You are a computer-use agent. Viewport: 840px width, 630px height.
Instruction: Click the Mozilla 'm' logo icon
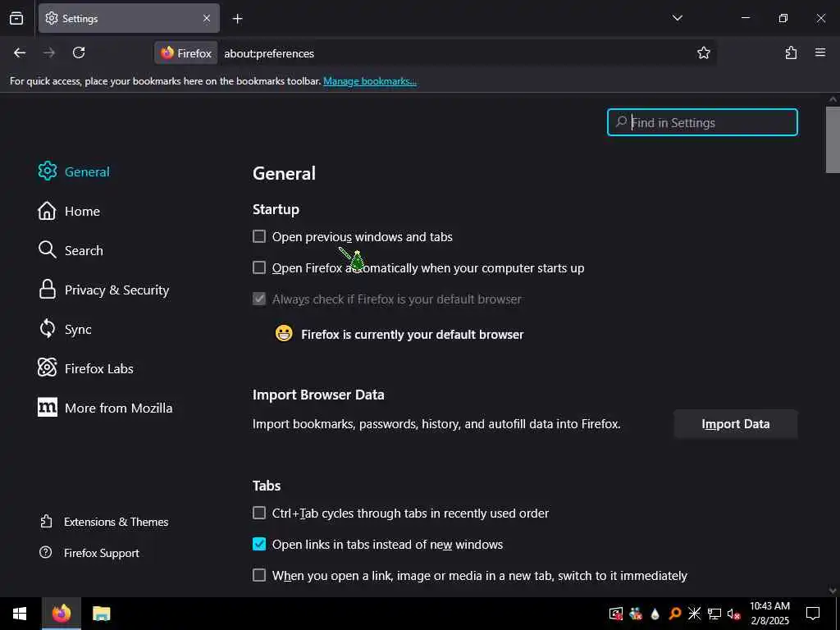(x=47, y=407)
